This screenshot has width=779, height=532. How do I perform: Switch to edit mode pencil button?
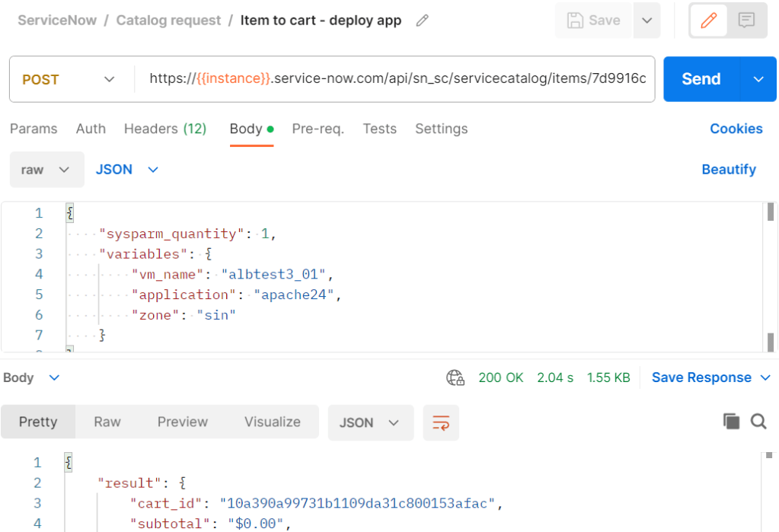click(708, 21)
